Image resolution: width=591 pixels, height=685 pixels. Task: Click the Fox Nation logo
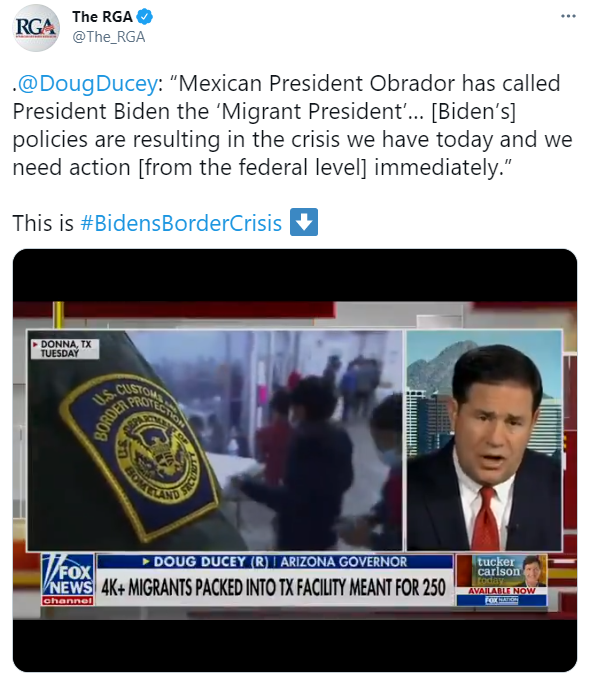coord(501,600)
